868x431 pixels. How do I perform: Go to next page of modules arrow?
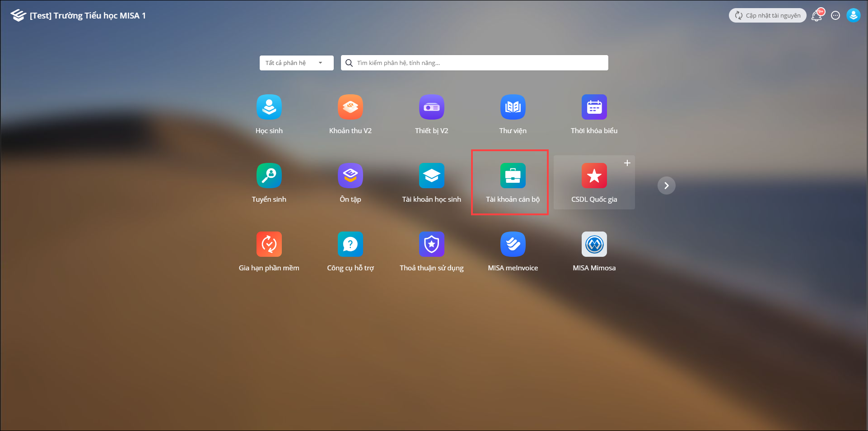pyautogui.click(x=666, y=185)
